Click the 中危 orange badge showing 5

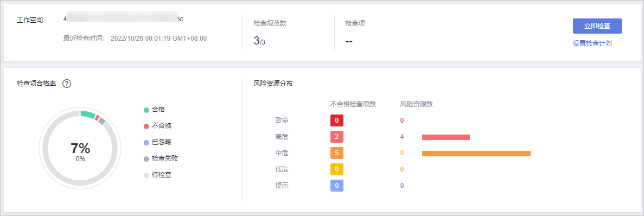click(x=337, y=153)
